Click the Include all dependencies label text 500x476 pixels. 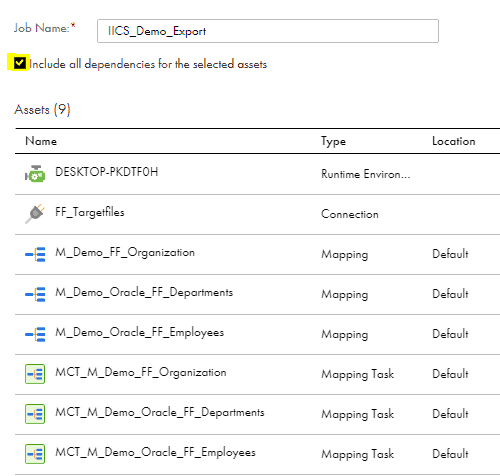coord(148,64)
